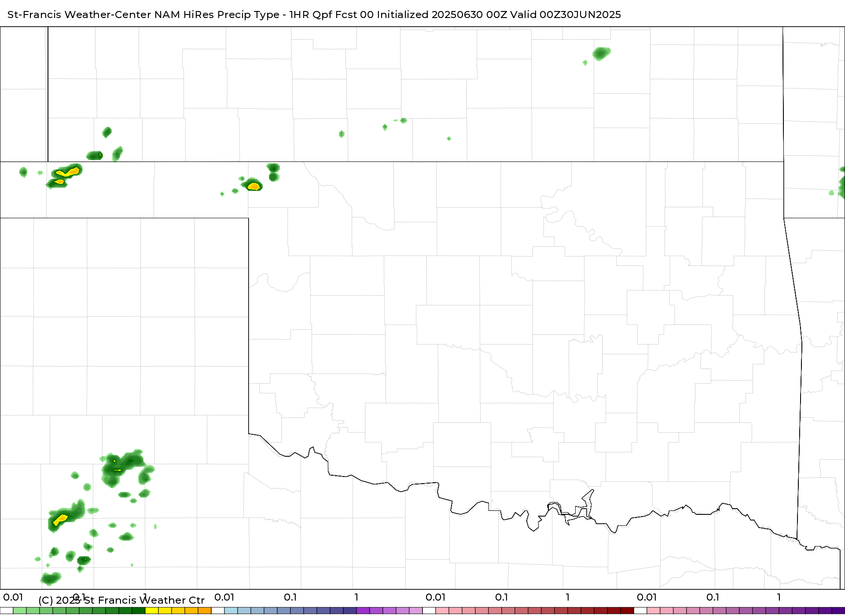Click the white swatch before the green scale
The width and height of the screenshot is (845, 616).
pos(7,611)
